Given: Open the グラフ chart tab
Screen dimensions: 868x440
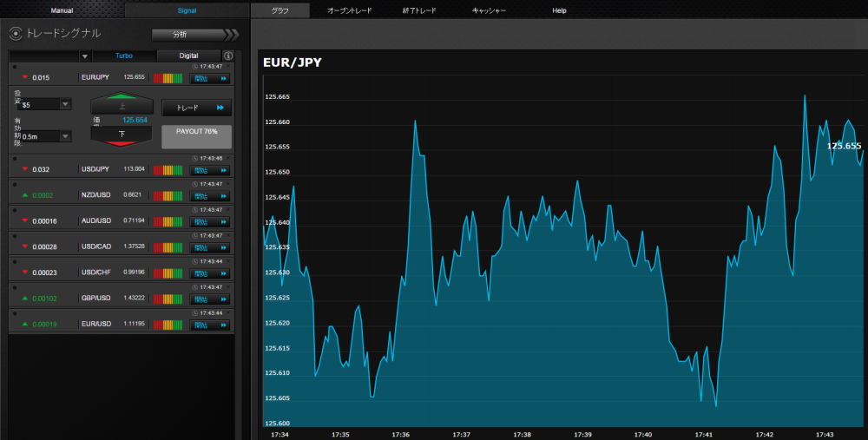Looking at the screenshot, I should coord(280,10).
